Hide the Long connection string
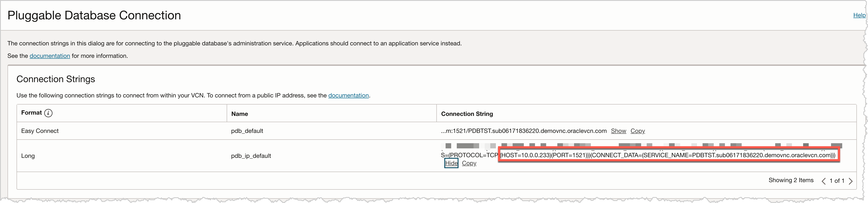868x203 pixels. [451, 163]
